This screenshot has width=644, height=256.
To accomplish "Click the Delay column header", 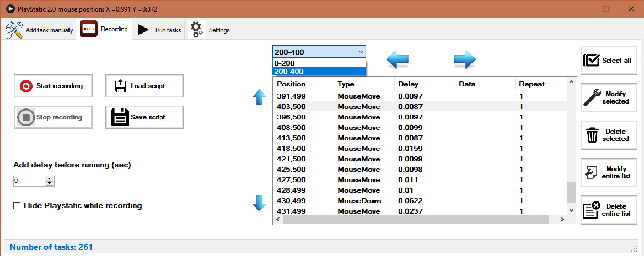I will pos(425,84).
